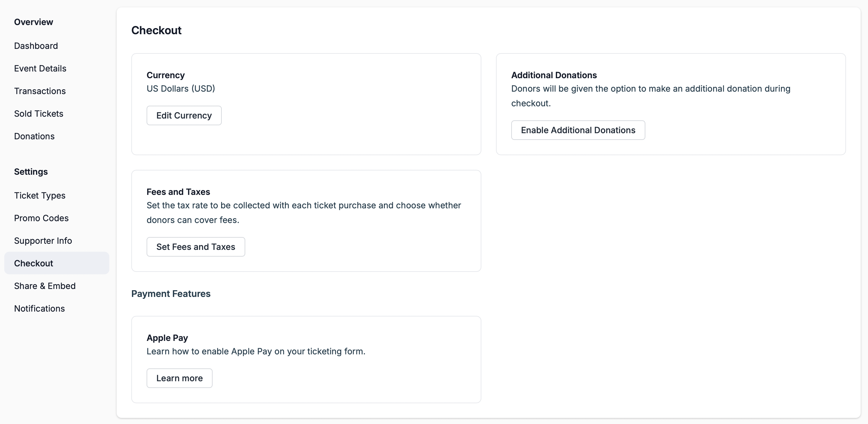
Task: Click the Currency card heading
Action: pos(166,75)
